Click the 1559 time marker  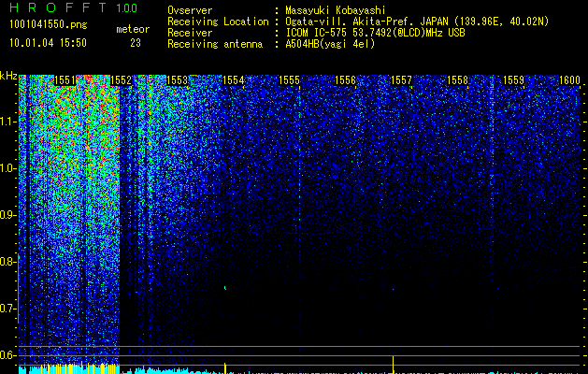(x=513, y=80)
